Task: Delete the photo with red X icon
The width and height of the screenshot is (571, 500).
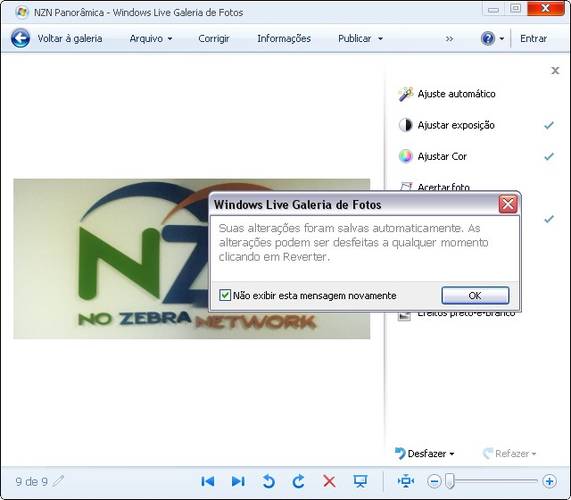Action: (329, 481)
